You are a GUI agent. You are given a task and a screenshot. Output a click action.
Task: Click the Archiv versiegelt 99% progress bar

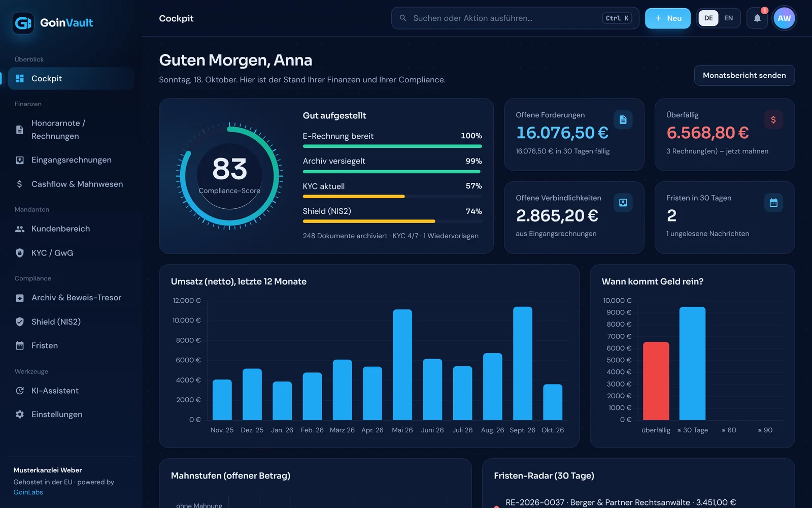pyautogui.click(x=392, y=172)
